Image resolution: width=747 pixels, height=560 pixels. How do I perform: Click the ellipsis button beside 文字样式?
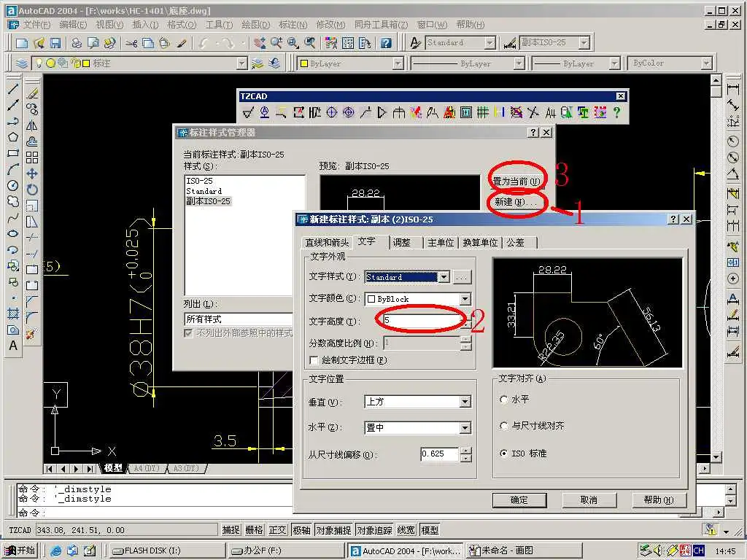tap(462, 276)
